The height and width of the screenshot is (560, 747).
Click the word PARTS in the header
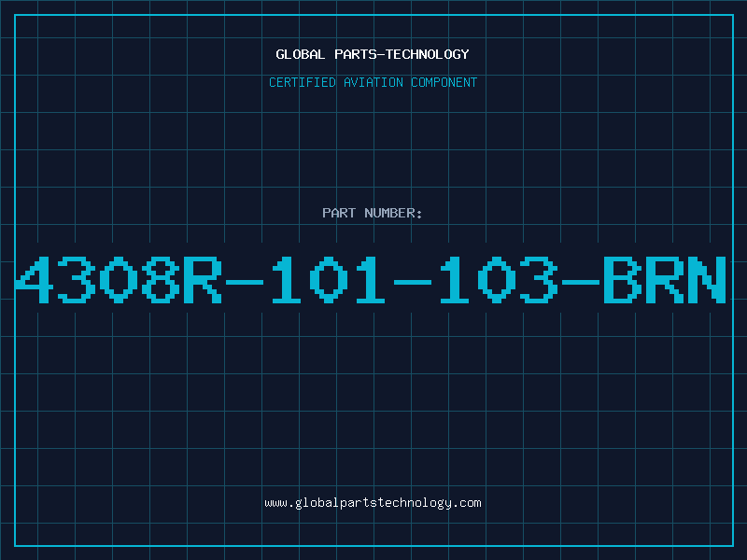coord(356,54)
